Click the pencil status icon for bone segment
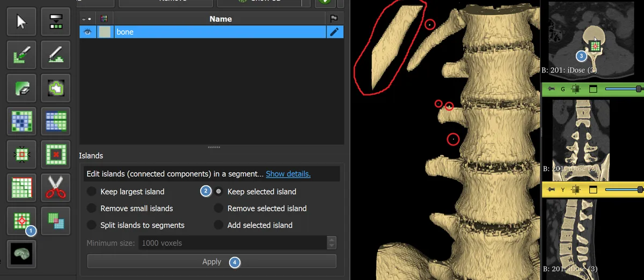This screenshot has height=280, width=644. coord(335,32)
